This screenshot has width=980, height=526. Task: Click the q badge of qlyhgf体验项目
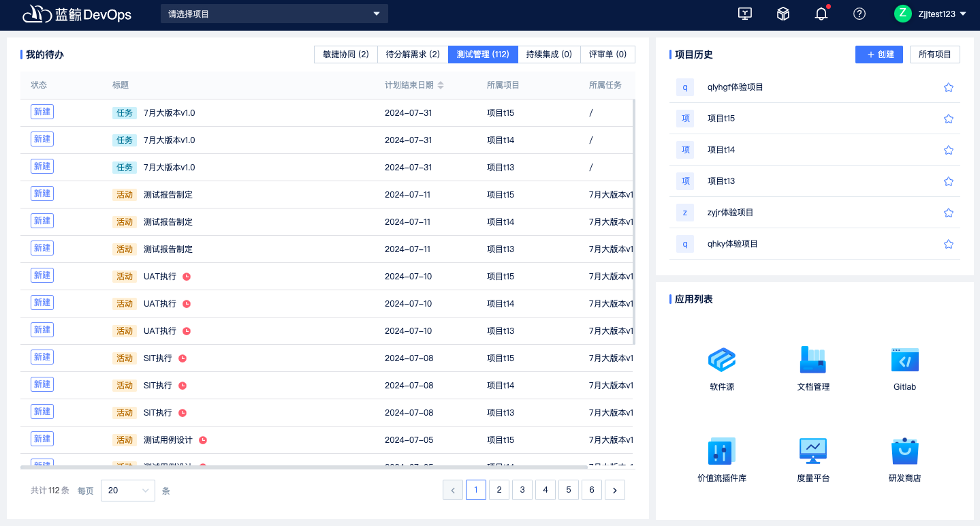click(x=685, y=87)
